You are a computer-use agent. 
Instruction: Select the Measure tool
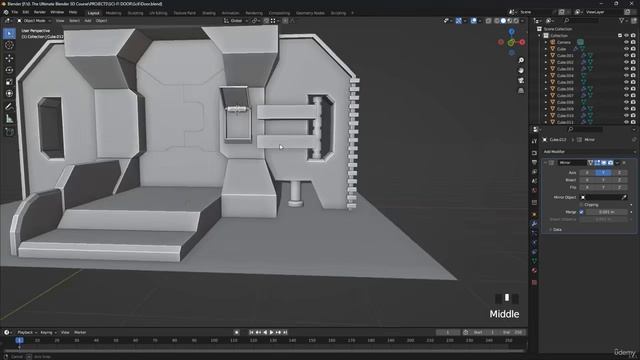[x=9, y=119]
